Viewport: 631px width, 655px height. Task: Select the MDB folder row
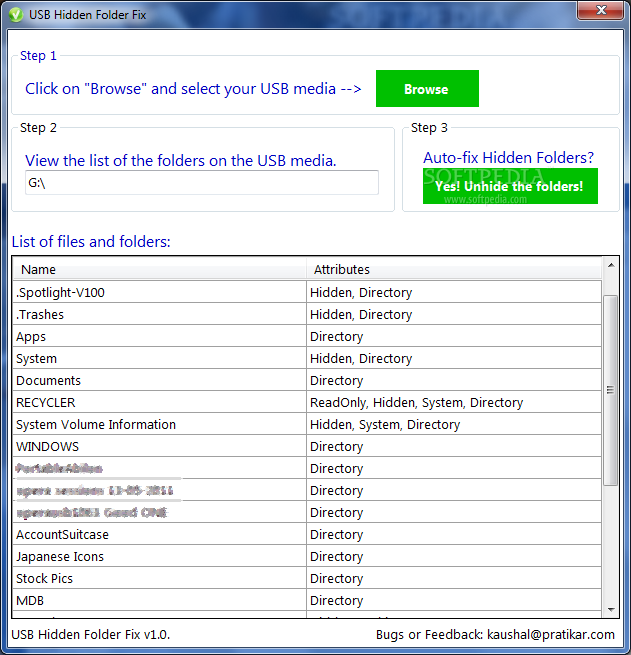307,600
